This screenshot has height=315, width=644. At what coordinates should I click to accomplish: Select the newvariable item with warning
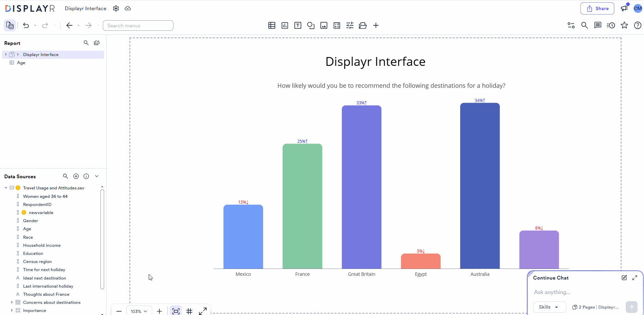(41, 213)
